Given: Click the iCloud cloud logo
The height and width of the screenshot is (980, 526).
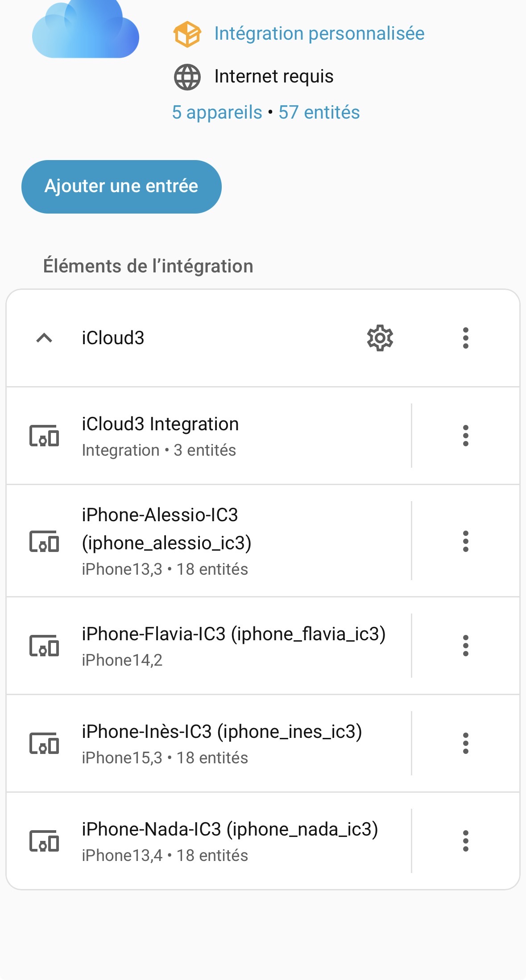Looking at the screenshot, I should 85,30.
